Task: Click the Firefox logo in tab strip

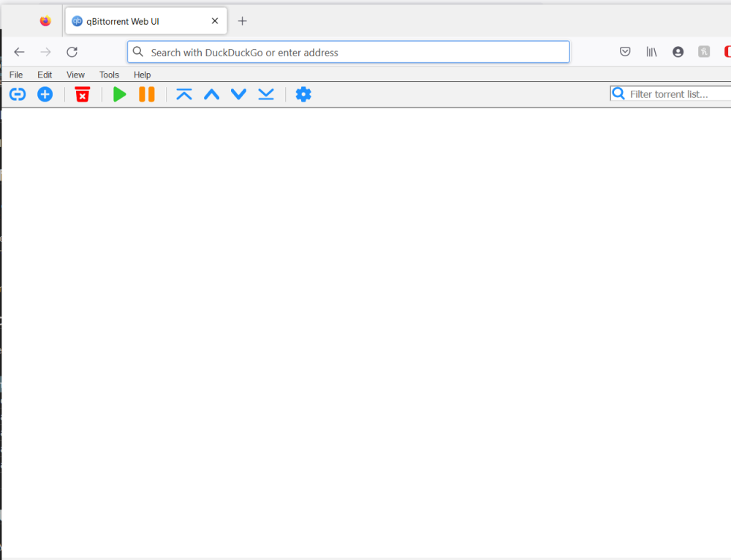Action: (45, 21)
